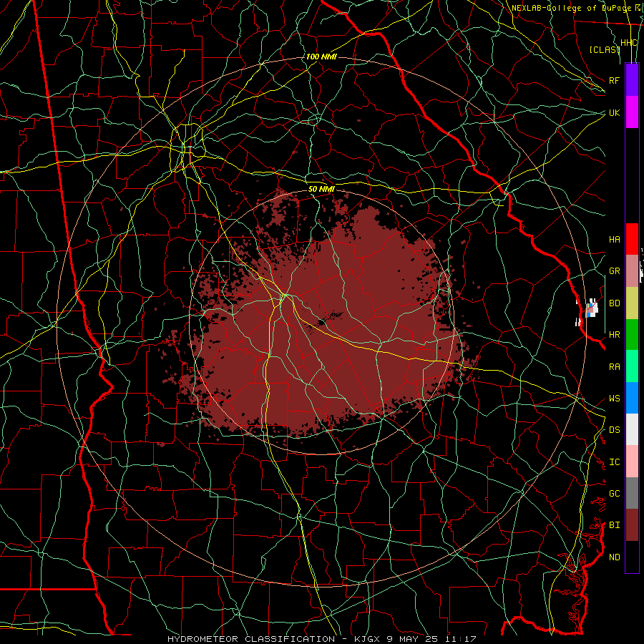Click the 50 NMI range ring label
The height and width of the screenshot is (644, 644).
pyautogui.click(x=321, y=189)
